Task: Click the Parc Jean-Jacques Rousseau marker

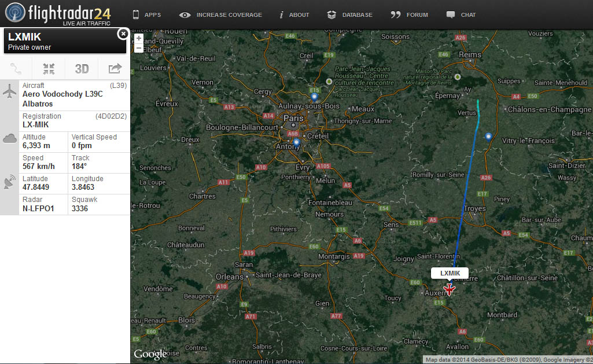Action: 329,82
